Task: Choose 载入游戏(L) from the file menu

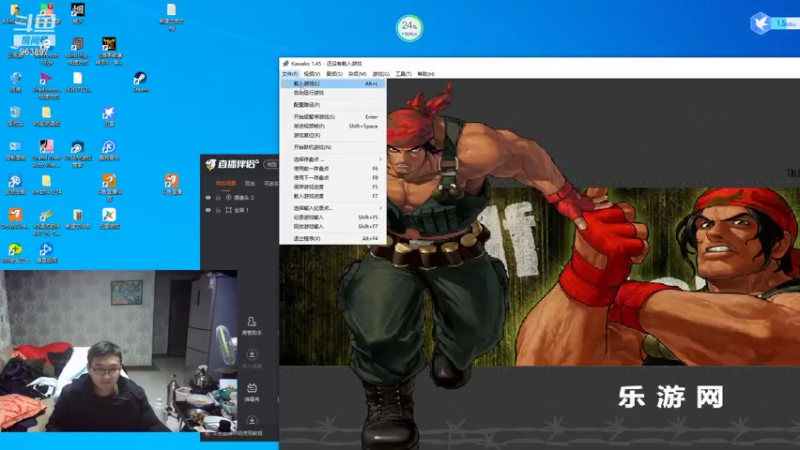Action: 333,83
